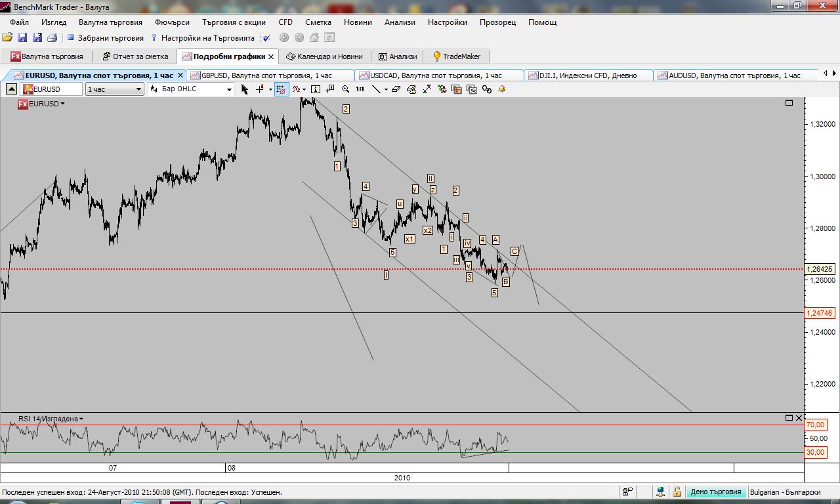The height and width of the screenshot is (504, 840).
Task: Open the line tool dropdown arrow
Action: (386, 89)
